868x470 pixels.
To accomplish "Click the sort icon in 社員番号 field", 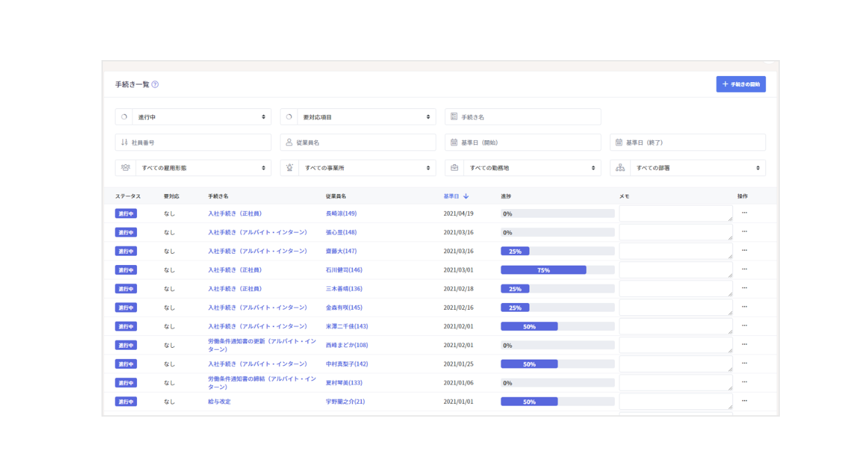I will (x=124, y=142).
